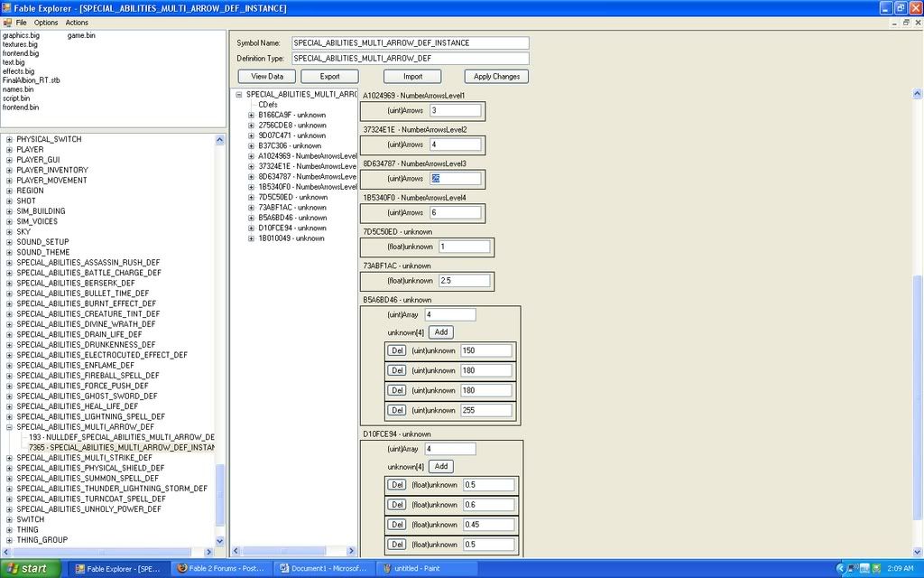Image resolution: width=924 pixels, height=578 pixels.
Task: Click the Fable Explorer title bar icon
Action: 6,8
